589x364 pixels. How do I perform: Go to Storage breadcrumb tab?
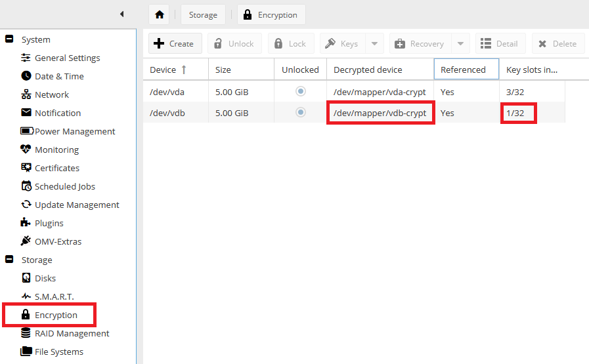(x=203, y=15)
